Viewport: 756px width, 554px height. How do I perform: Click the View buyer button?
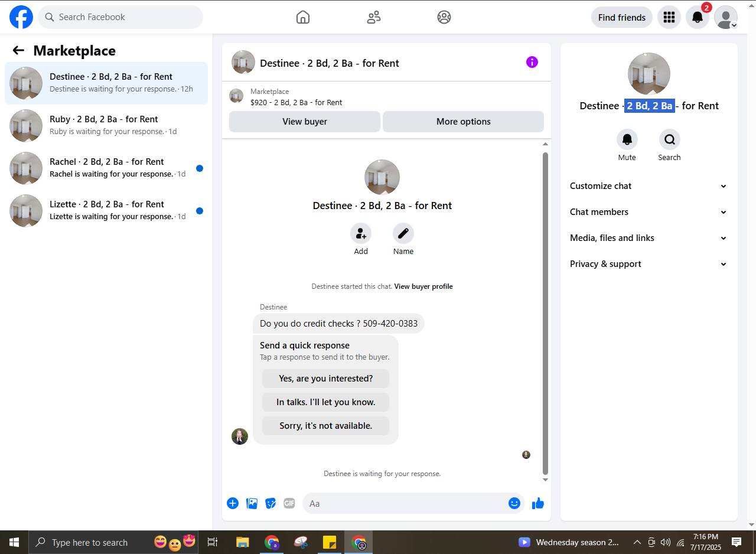pos(305,122)
